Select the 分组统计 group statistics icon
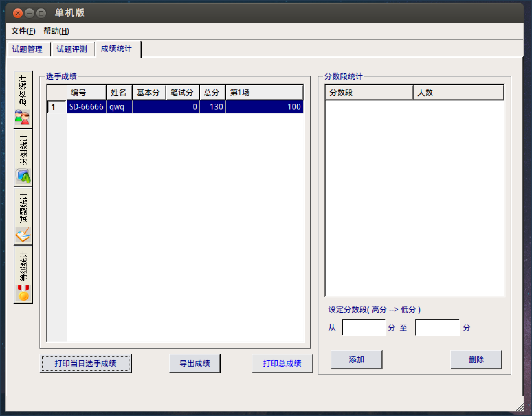532x416 pixels. pyautogui.click(x=23, y=176)
